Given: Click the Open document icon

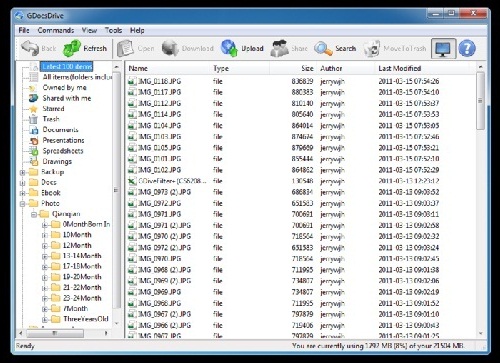Looking at the screenshot, I should [125, 48].
